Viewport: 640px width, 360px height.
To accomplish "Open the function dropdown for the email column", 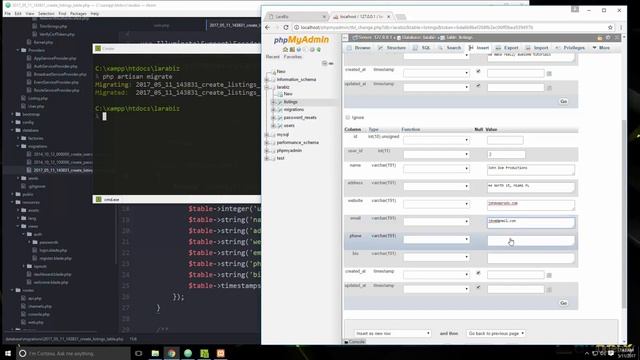I will [x=436, y=221].
